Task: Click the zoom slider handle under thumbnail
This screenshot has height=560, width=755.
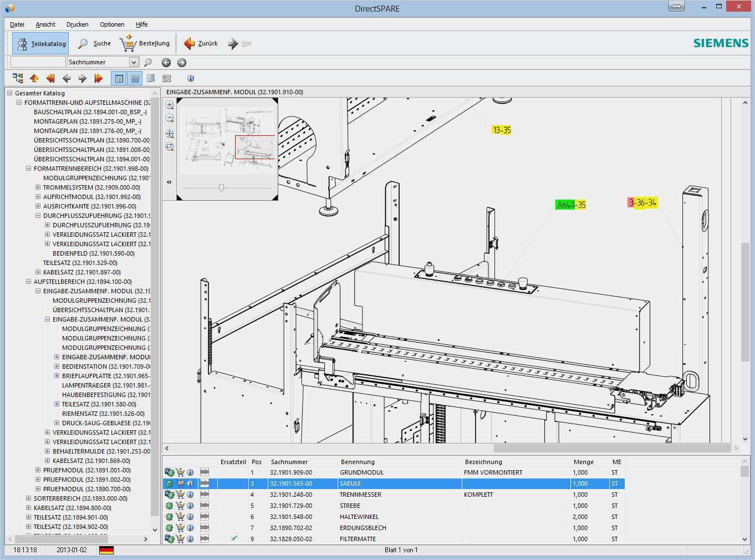Action: pyautogui.click(x=221, y=189)
